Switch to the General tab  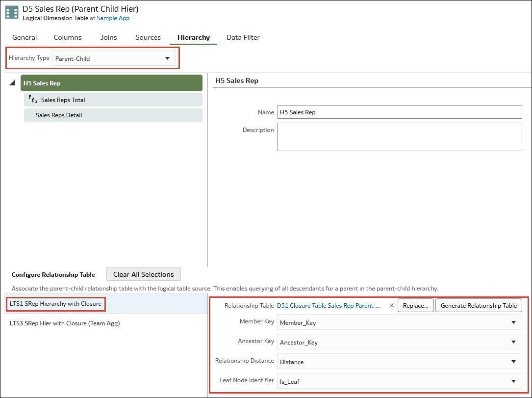click(25, 37)
